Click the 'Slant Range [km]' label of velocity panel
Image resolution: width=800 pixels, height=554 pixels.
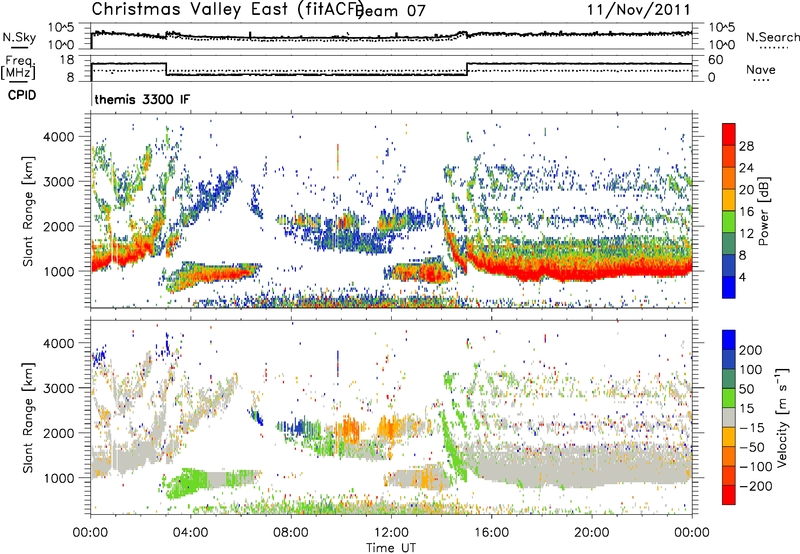pos(28,418)
